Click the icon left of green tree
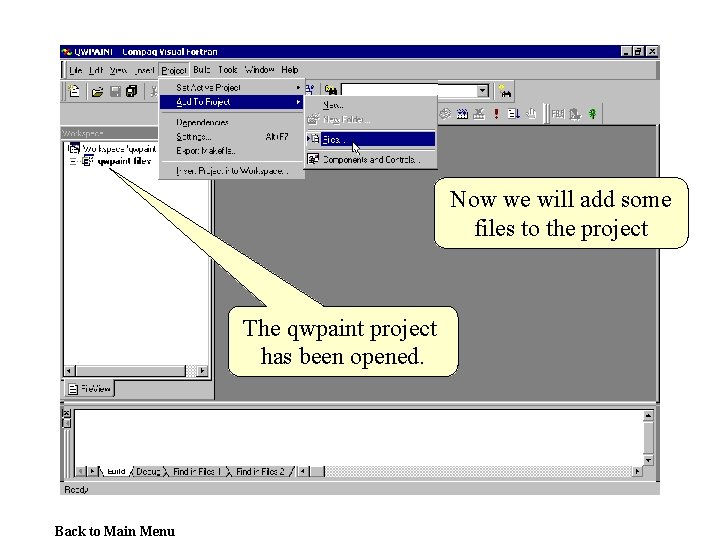The height and width of the screenshot is (540, 720). 574,113
